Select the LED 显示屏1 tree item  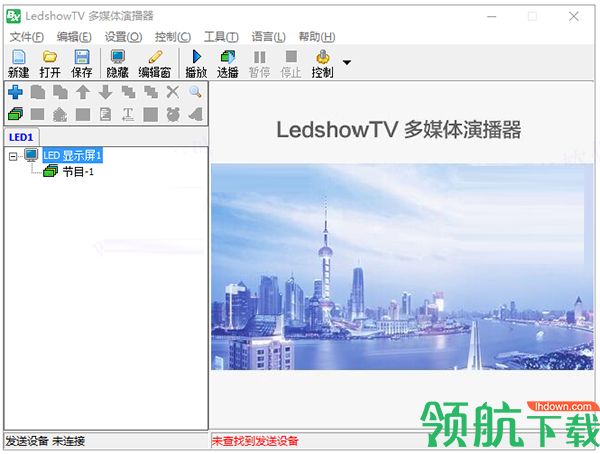coord(72,155)
